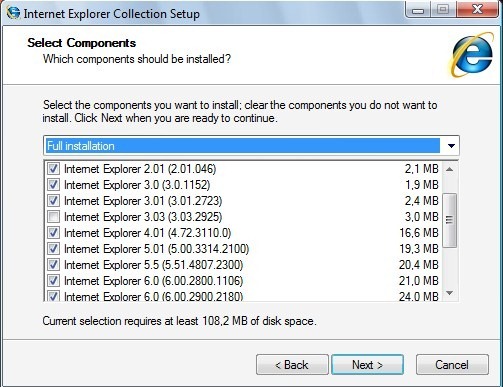
Task: Click the component list scroll down arrow
Action: tap(450, 293)
